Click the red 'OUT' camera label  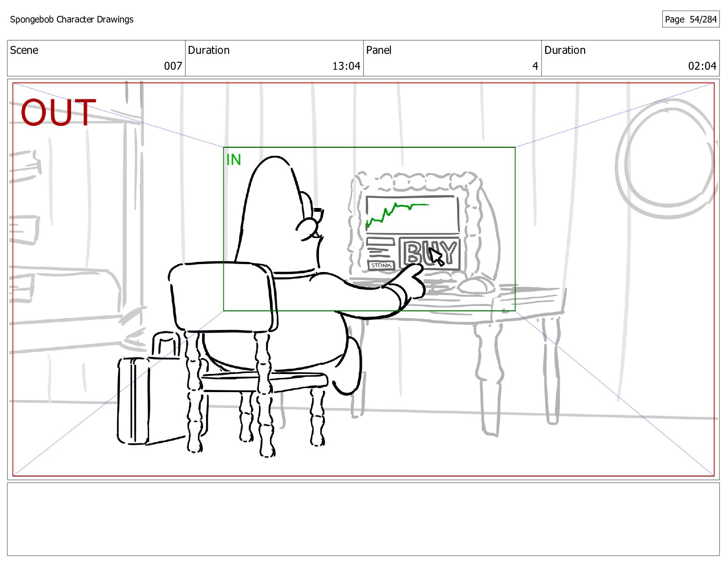pyautogui.click(x=58, y=112)
